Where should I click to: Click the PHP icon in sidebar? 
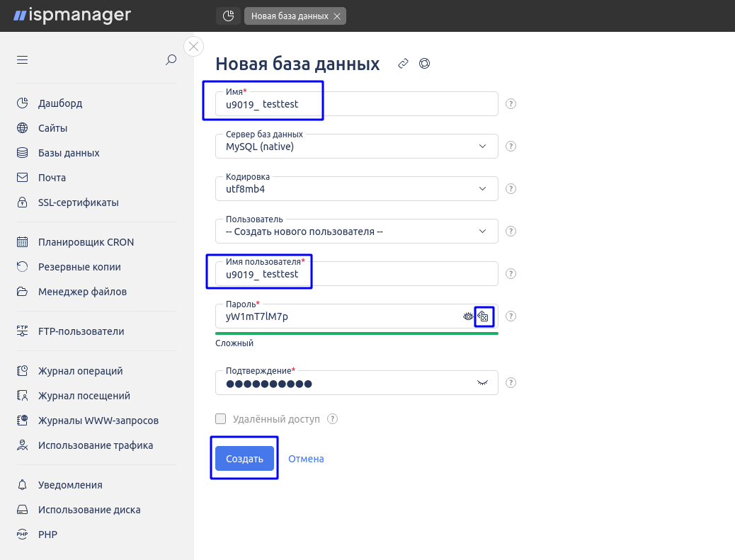click(22, 535)
